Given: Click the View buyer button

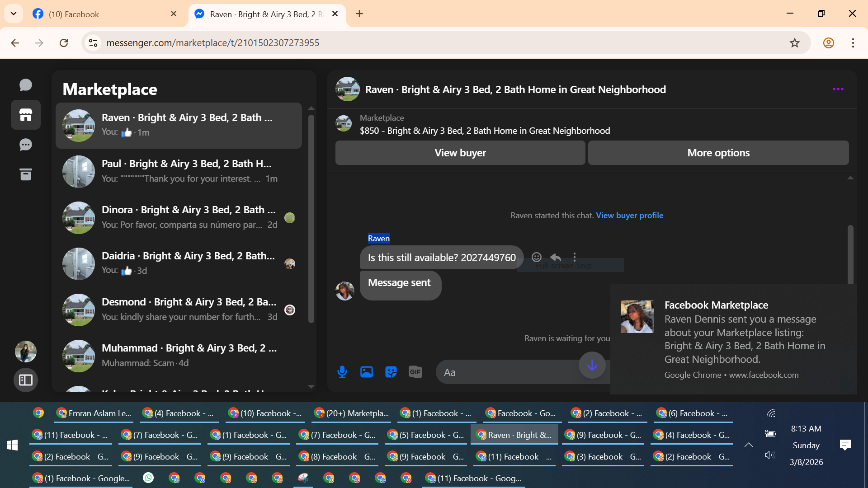Looking at the screenshot, I should (x=460, y=153).
